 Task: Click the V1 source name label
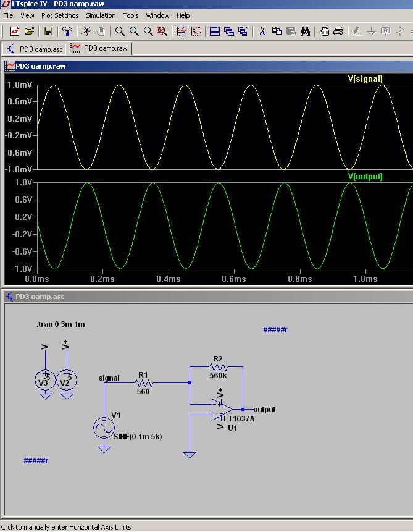(x=116, y=415)
